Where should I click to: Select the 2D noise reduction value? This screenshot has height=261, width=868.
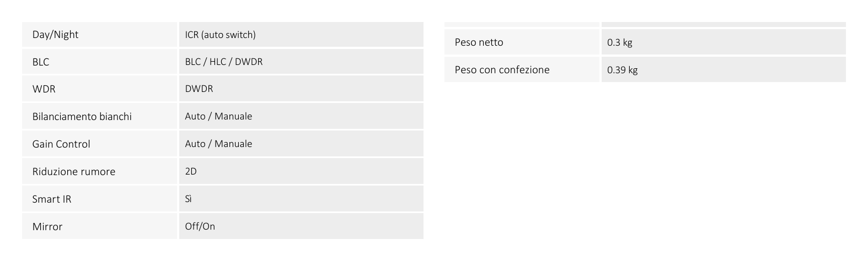point(191,171)
